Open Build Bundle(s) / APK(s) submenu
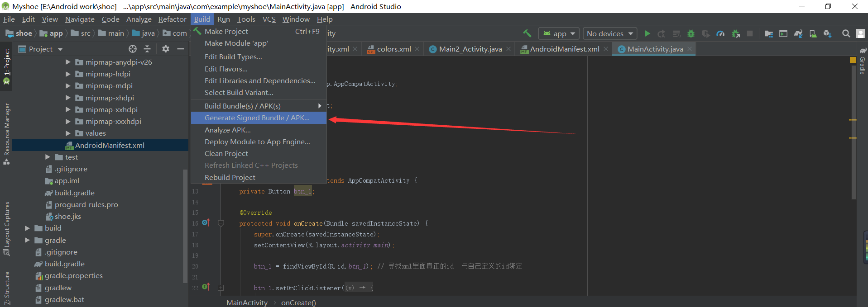This screenshot has height=307, width=868. pyautogui.click(x=259, y=106)
